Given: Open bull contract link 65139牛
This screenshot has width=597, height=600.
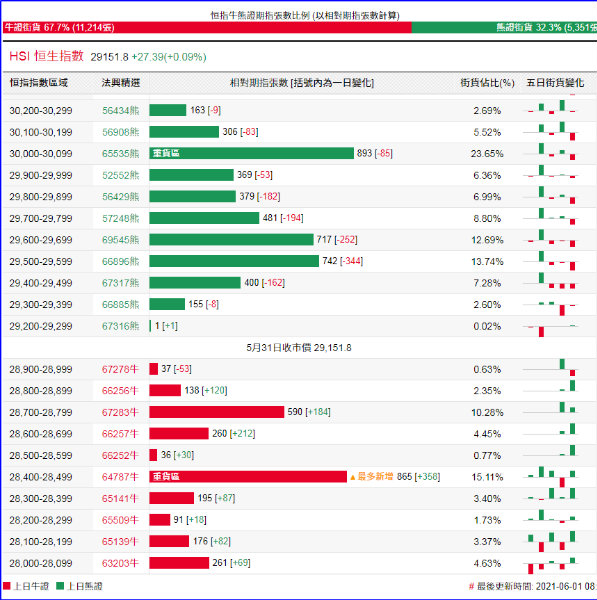Looking at the screenshot, I should click(x=120, y=541).
